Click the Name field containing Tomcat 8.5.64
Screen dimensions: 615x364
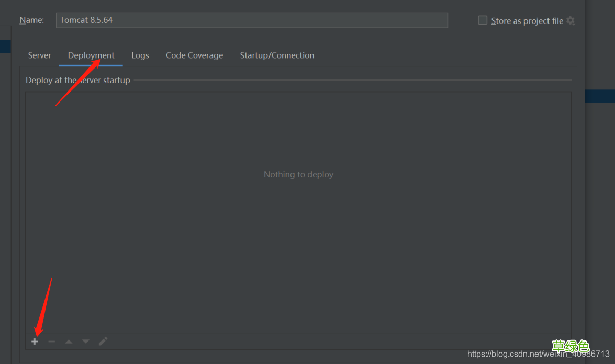pos(252,20)
